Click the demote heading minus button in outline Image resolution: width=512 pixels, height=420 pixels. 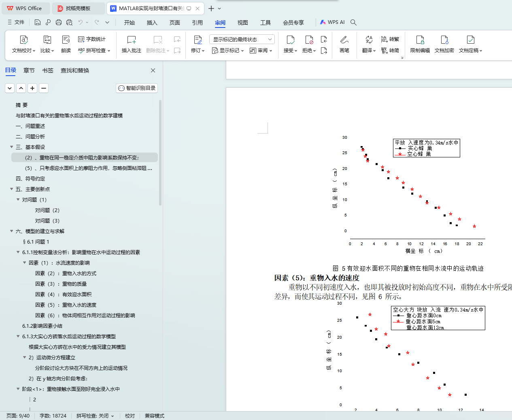(x=44, y=88)
